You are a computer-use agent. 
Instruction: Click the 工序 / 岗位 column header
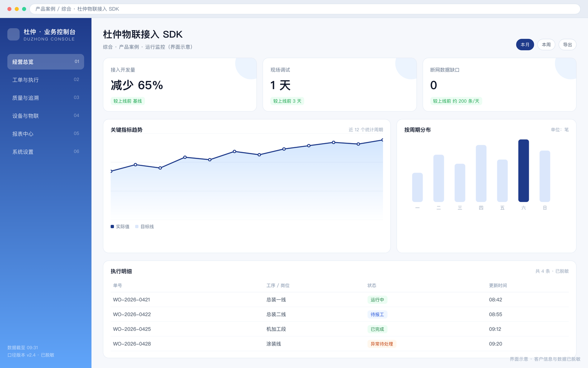click(278, 285)
